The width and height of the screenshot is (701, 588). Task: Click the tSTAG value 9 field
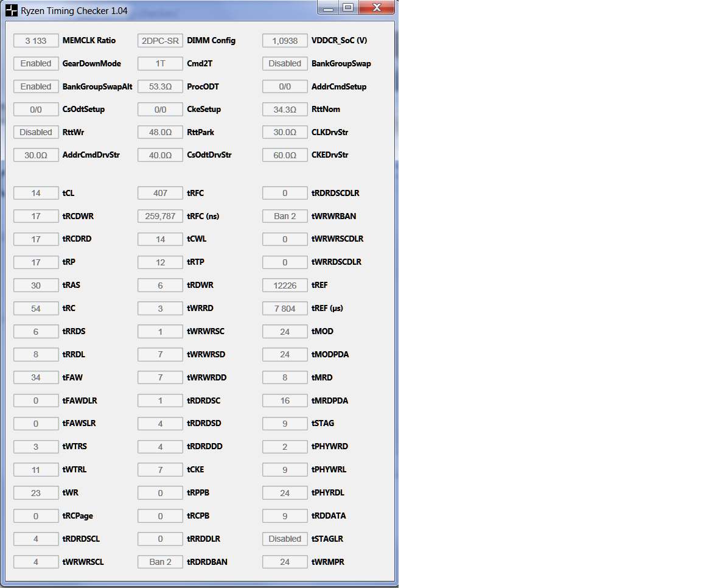tap(285, 424)
